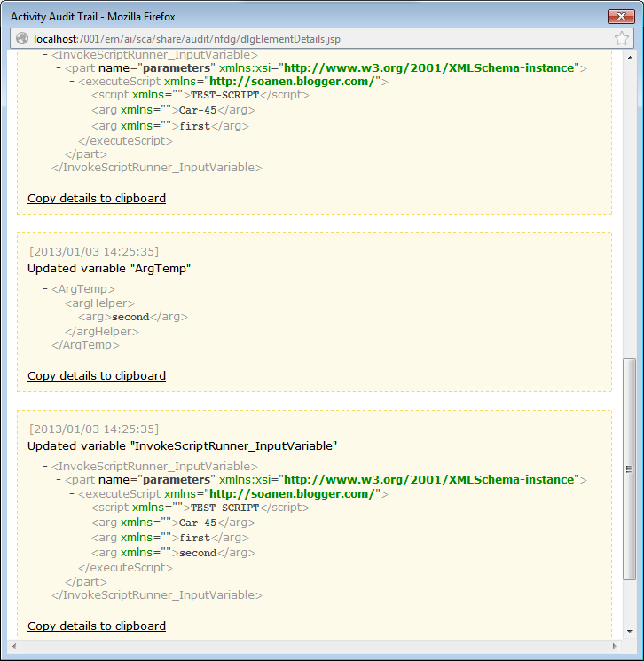
Task: Collapse the argHelper node
Action: [59, 303]
